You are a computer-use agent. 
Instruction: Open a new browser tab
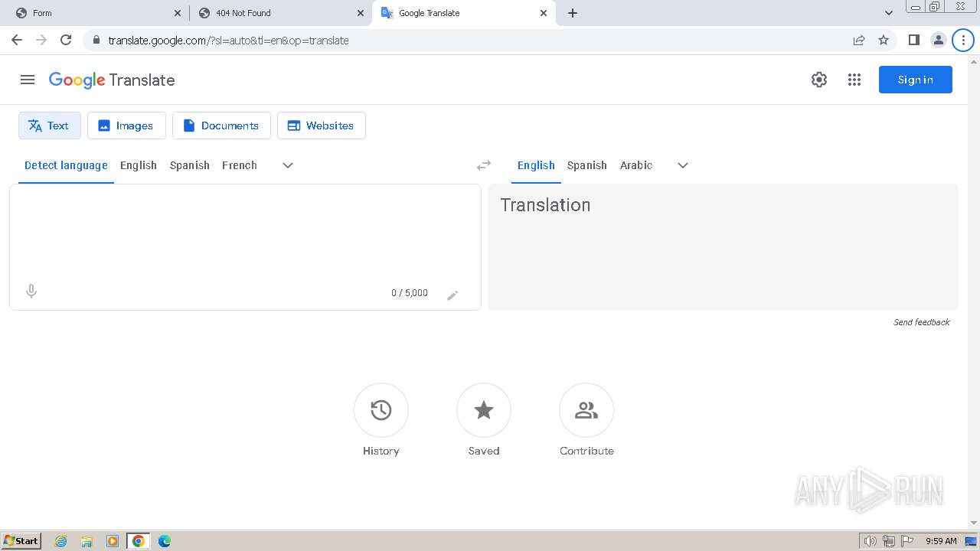click(573, 13)
